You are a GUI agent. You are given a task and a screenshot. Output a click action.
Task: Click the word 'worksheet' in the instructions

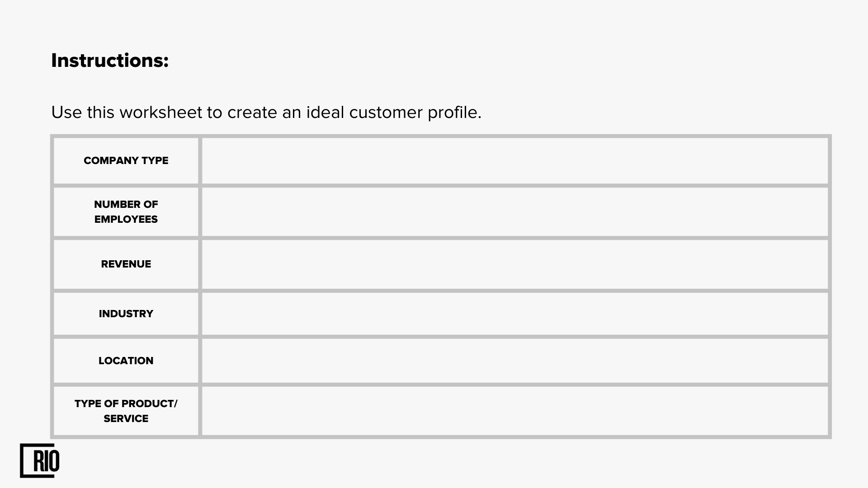[x=161, y=113]
